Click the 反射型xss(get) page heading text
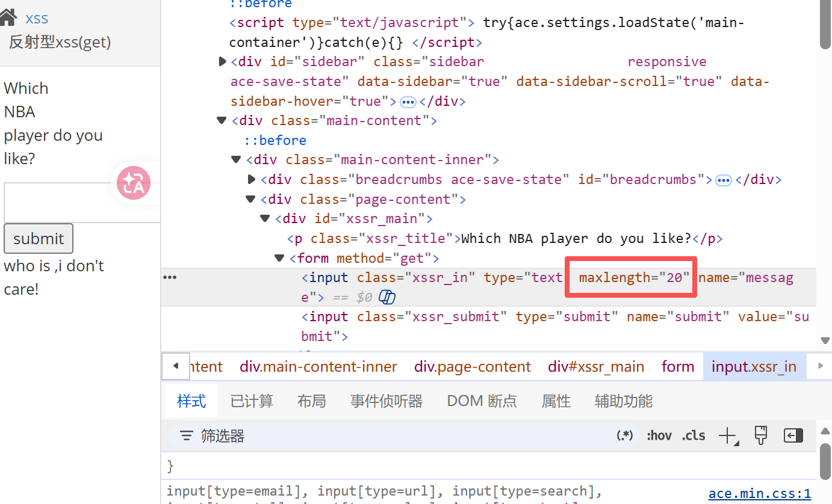Image resolution: width=832 pixels, height=504 pixels. coord(60,42)
